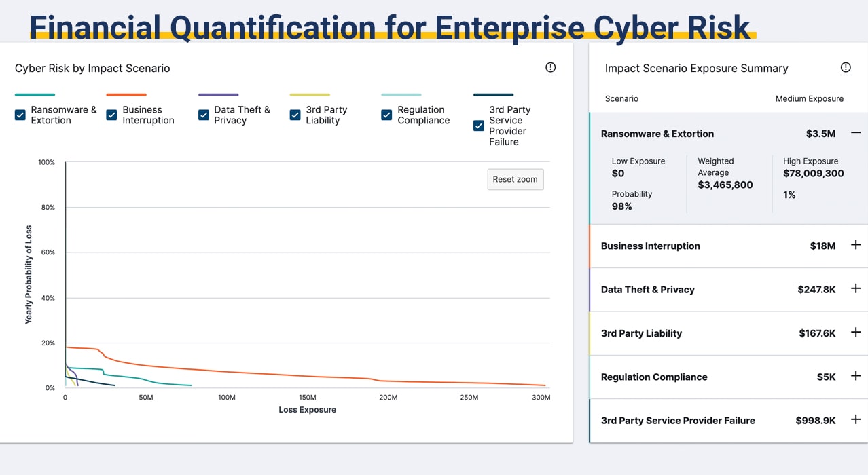Hide Regulation Compliance series via checkbox
The height and width of the screenshot is (475, 868).
386,115
